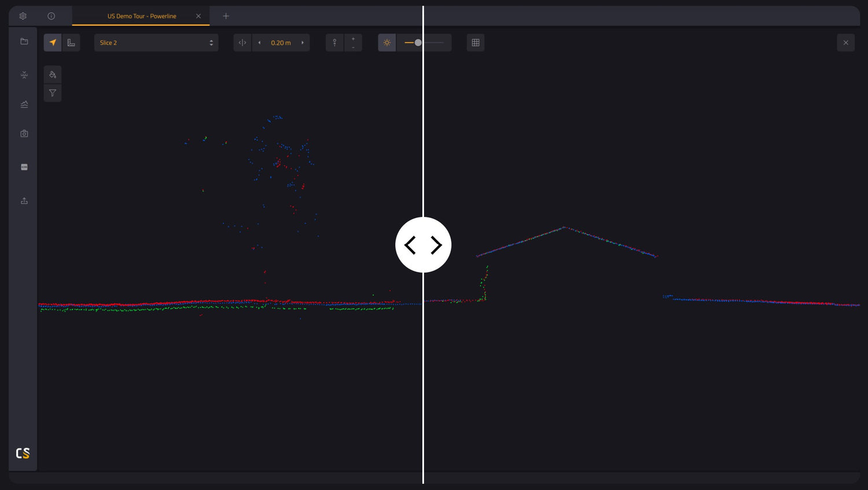
Task: Open the folder icon in the sidebar
Action: pos(24,42)
